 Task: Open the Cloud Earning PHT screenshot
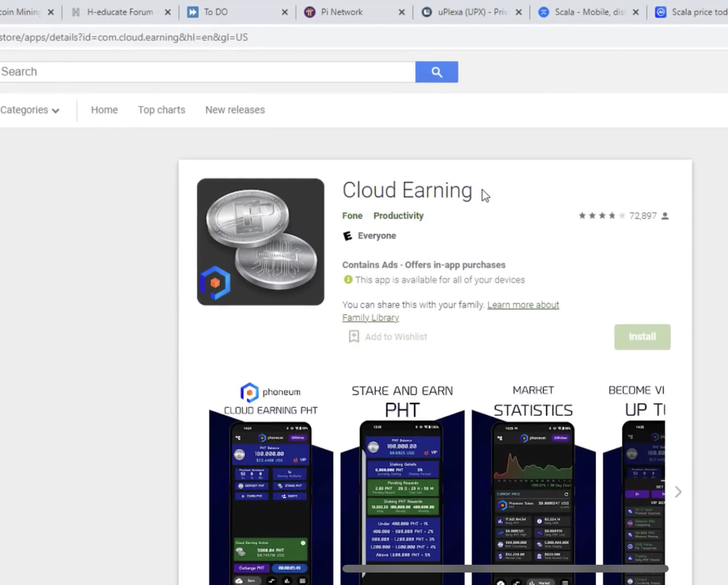[x=271, y=484]
